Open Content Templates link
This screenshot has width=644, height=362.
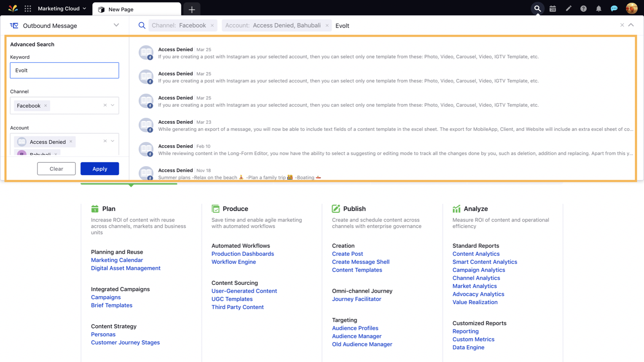(x=357, y=270)
